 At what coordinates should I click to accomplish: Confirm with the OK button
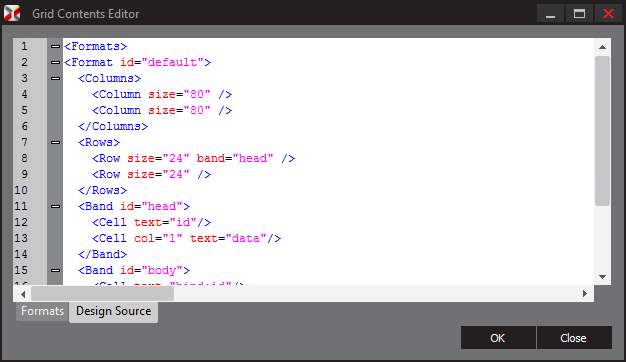[498, 338]
